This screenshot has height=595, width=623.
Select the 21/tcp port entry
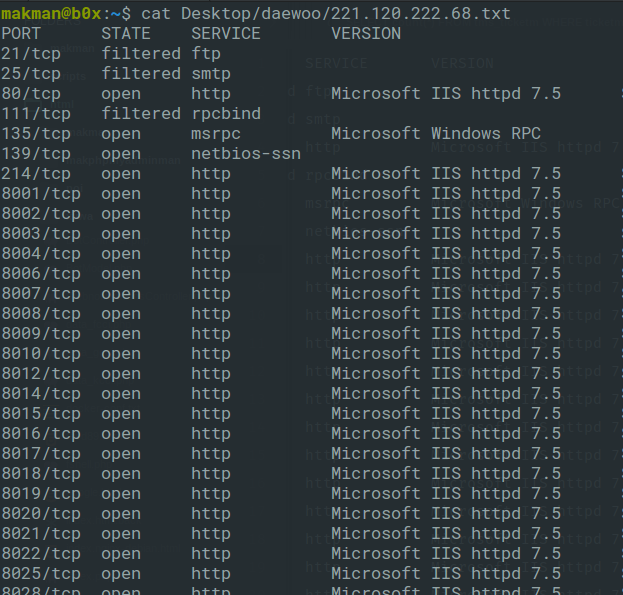pyautogui.click(x=31, y=53)
